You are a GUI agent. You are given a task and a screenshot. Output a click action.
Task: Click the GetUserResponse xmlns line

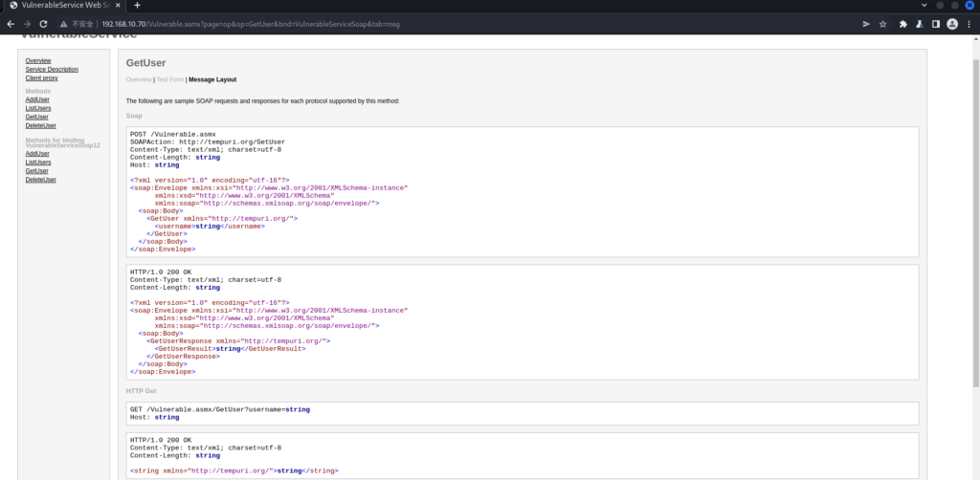pos(238,340)
